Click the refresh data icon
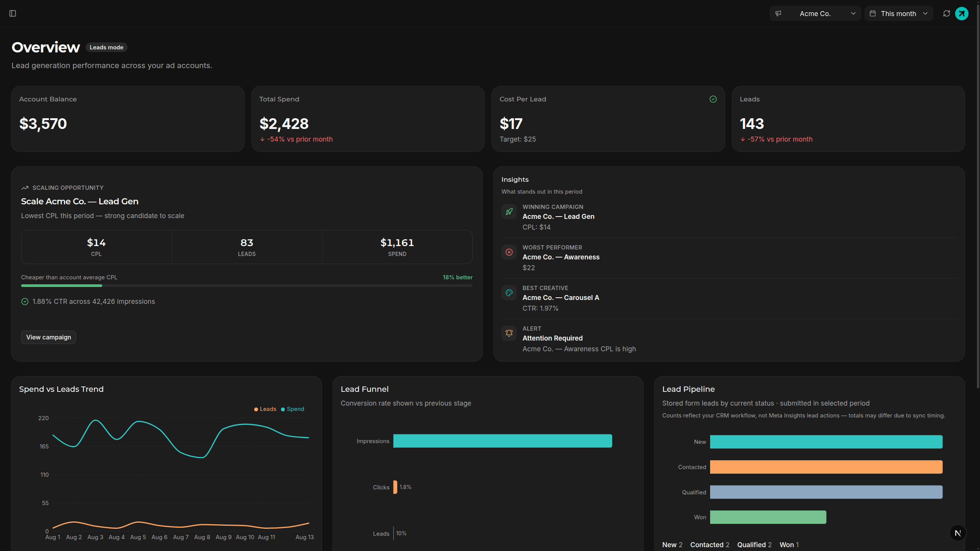The width and height of the screenshot is (980, 551). 947,13
